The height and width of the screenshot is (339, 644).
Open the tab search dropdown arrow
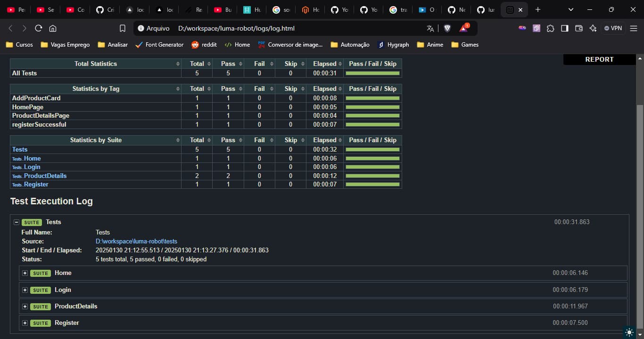(571, 9)
